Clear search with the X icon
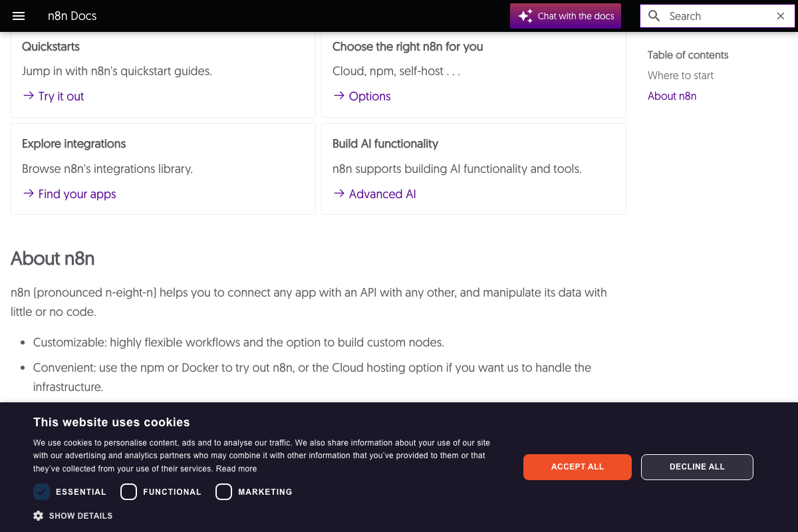Screen dimensions: 798x532 [781, 16]
